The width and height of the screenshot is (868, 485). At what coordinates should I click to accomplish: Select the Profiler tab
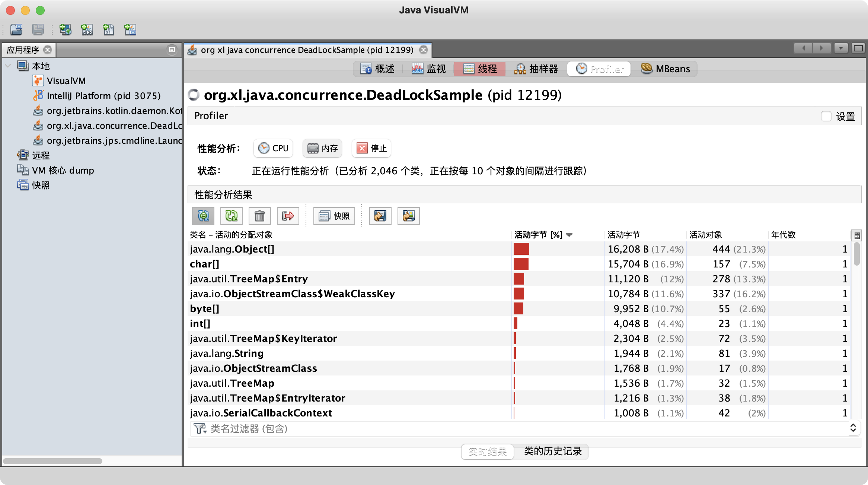(x=599, y=69)
